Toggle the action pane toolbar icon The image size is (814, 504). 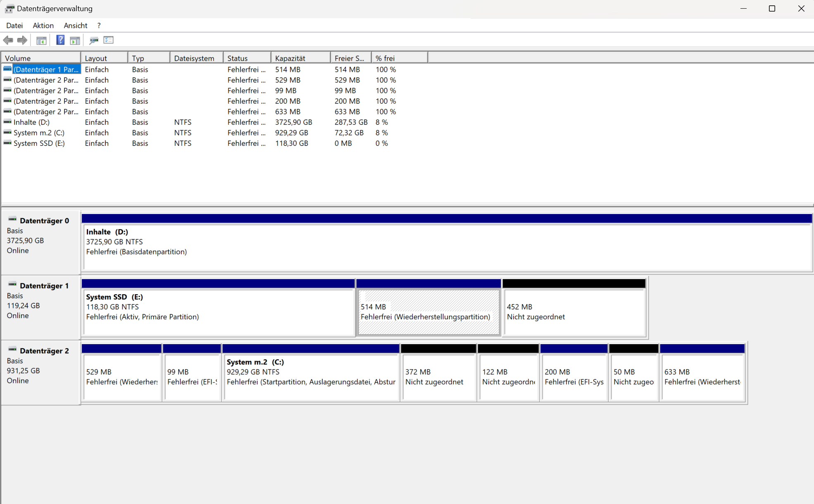75,40
